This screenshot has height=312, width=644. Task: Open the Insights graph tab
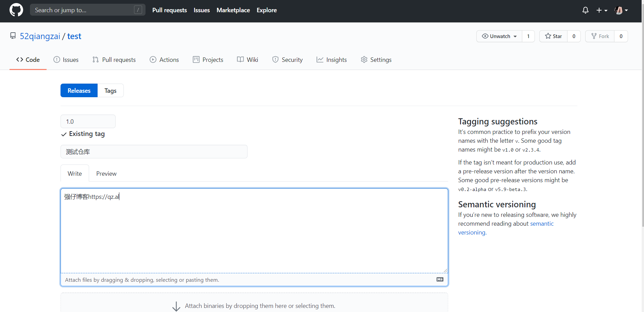point(332,60)
